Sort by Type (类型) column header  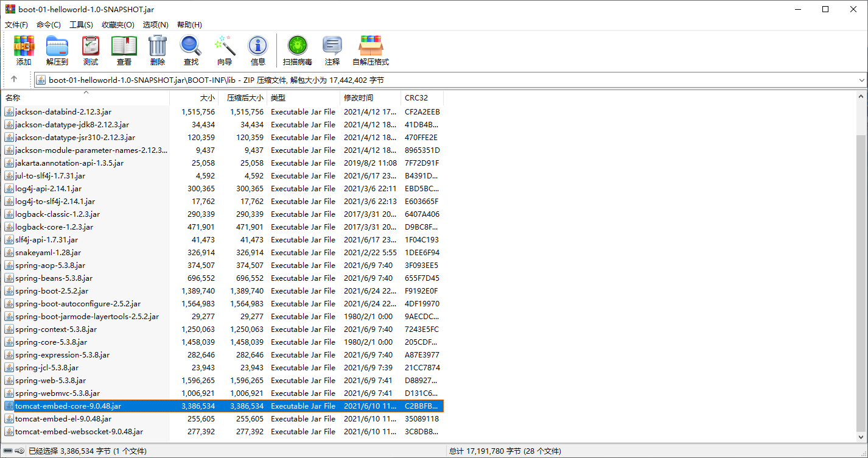(x=304, y=97)
